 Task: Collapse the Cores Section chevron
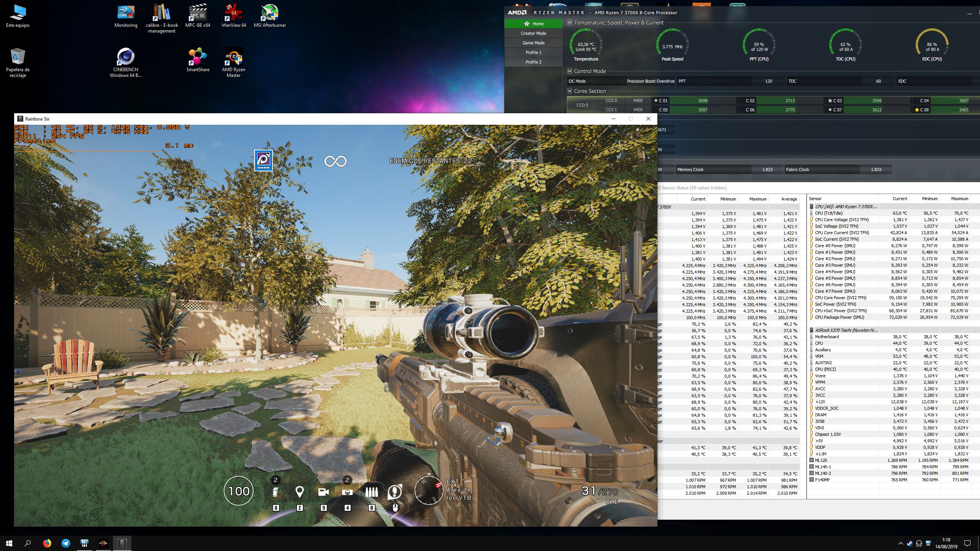(570, 91)
